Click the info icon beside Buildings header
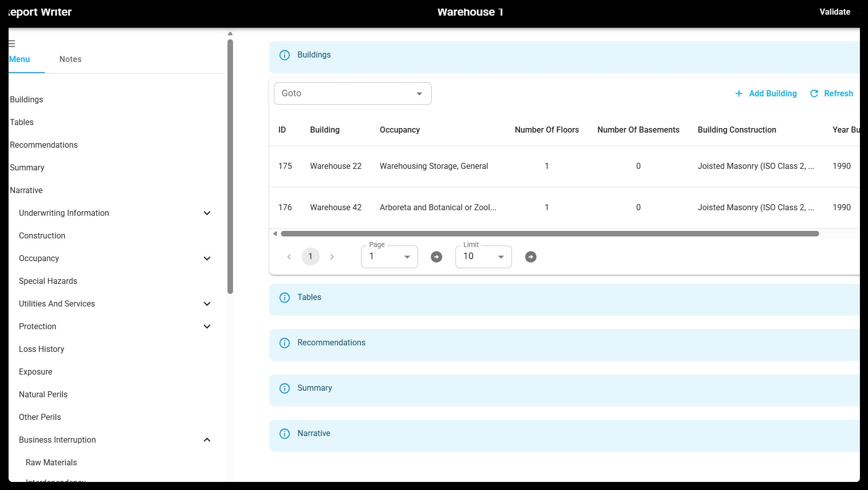This screenshot has width=868, height=490. coord(284,55)
